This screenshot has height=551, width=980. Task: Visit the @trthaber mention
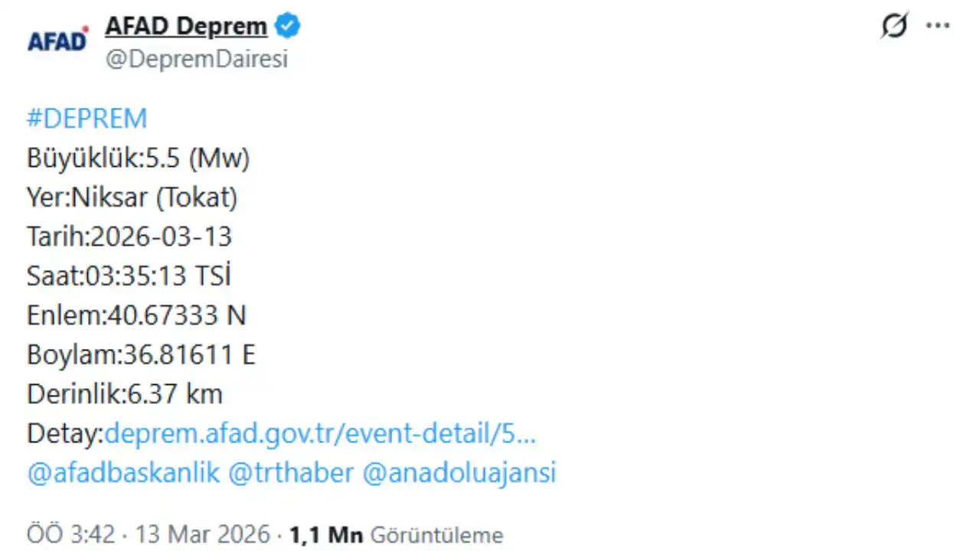291,472
